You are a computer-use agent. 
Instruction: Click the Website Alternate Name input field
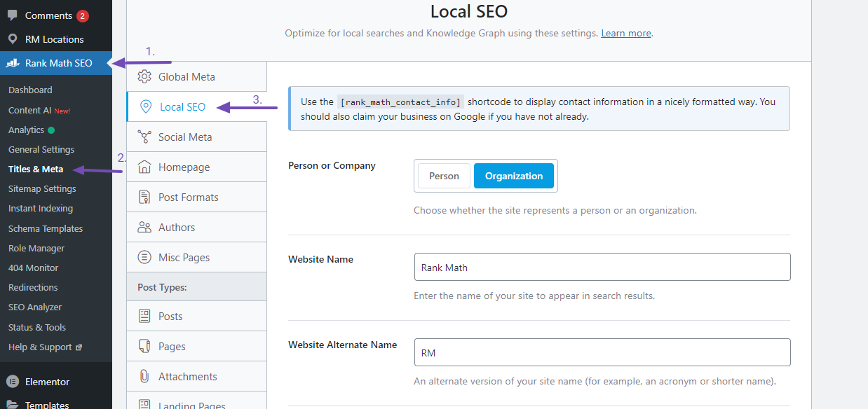tap(602, 352)
